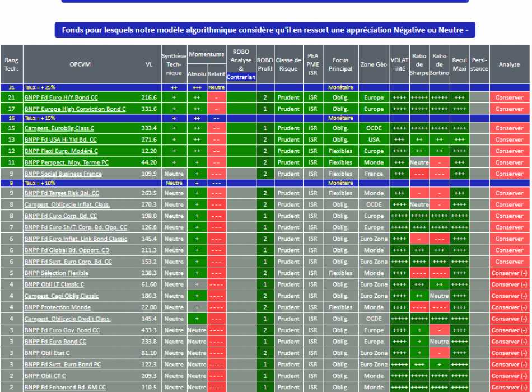
Task: Open the BNPP Fd Euro Bond CC link
Action: coord(55,342)
